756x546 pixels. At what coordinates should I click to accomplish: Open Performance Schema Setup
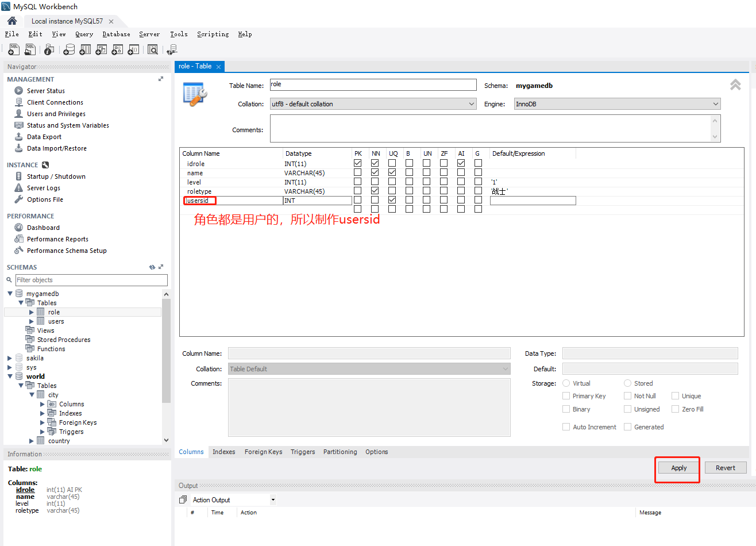click(x=67, y=251)
